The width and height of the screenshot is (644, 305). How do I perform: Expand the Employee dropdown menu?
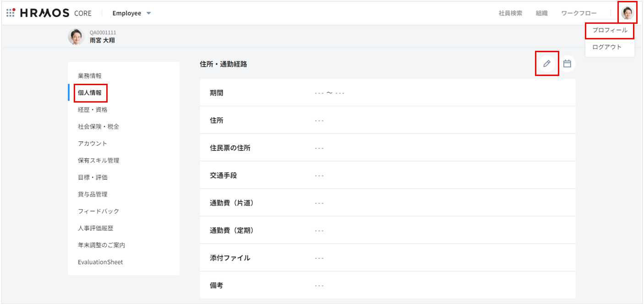coord(131,13)
